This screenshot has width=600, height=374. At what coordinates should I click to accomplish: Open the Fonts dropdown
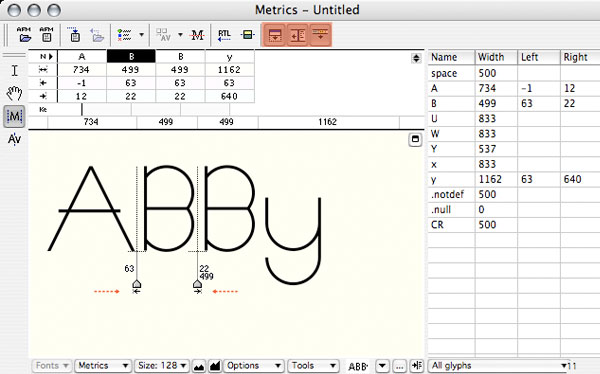(x=52, y=366)
